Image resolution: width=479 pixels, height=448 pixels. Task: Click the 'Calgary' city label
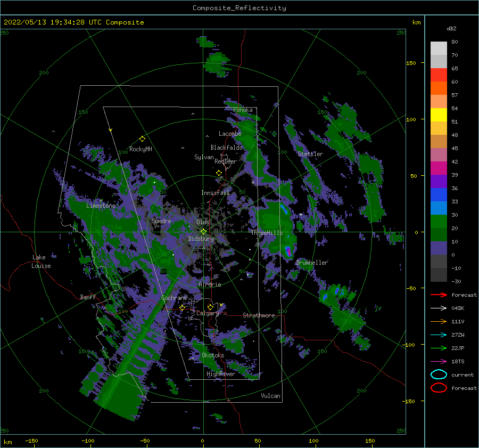[208, 313]
